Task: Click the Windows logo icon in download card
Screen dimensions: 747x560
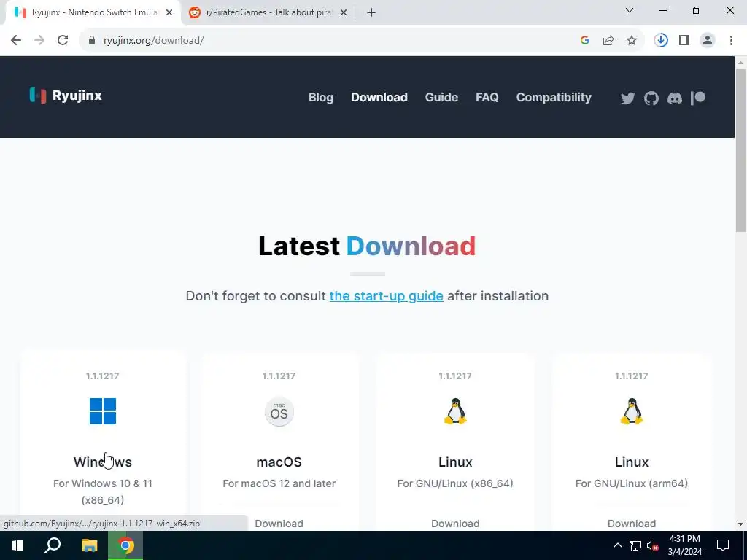Action: click(103, 411)
